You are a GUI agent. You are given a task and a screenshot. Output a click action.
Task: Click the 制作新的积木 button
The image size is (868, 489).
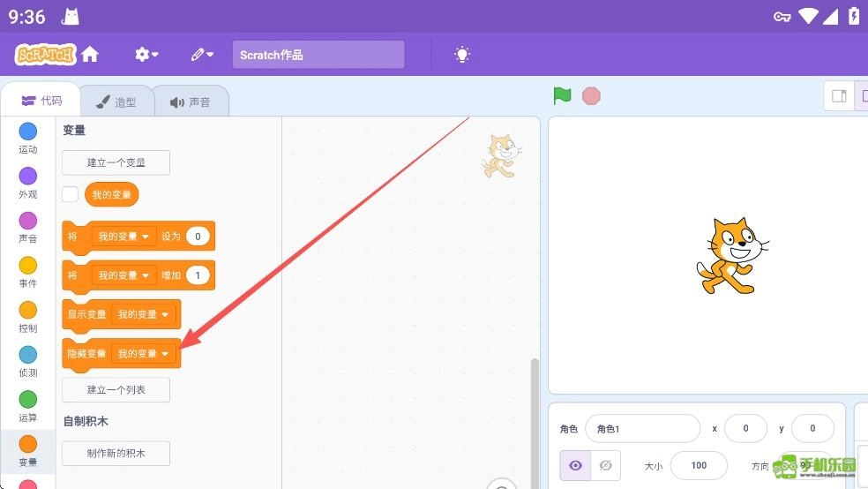point(116,454)
